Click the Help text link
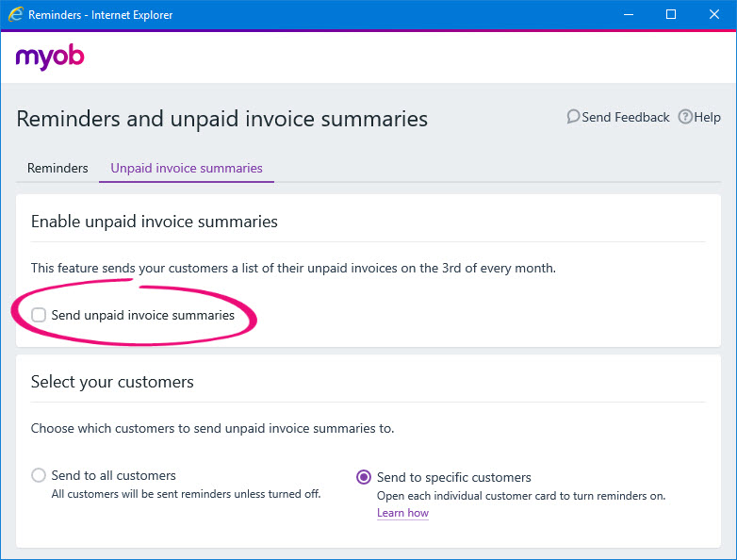This screenshot has width=737, height=560. [707, 117]
